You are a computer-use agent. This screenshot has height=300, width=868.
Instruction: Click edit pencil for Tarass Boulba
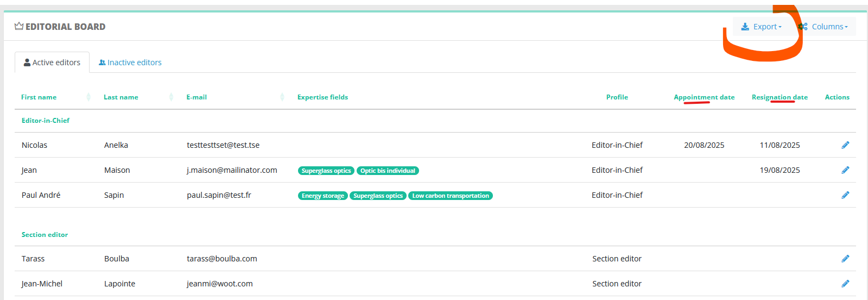[x=845, y=259]
